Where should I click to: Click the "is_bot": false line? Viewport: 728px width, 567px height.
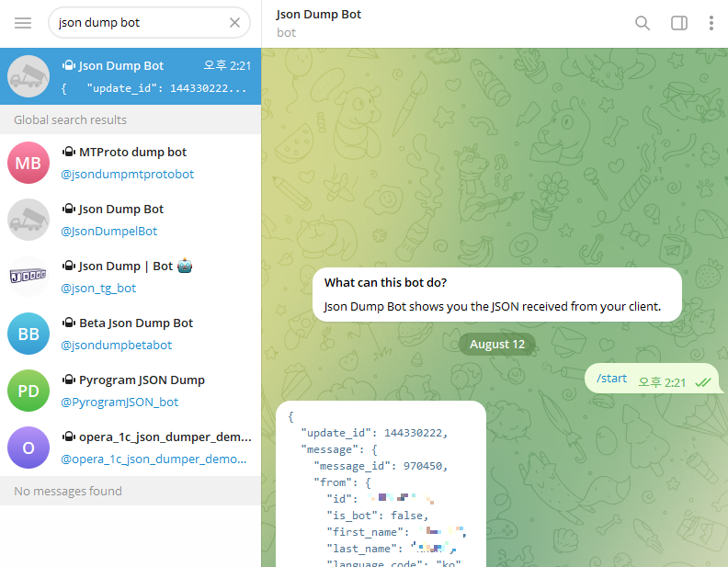378,516
